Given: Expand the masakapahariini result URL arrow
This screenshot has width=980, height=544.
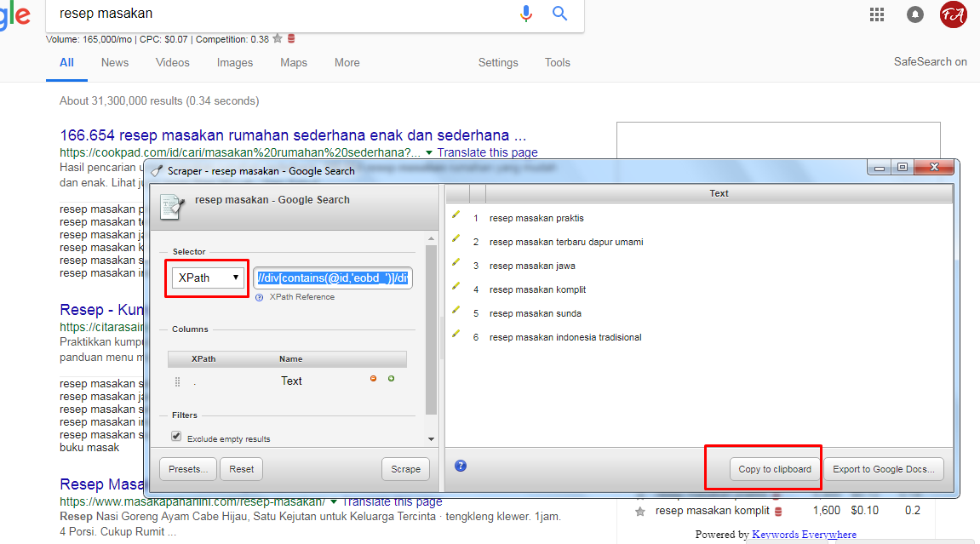Looking at the screenshot, I should pyautogui.click(x=334, y=501).
